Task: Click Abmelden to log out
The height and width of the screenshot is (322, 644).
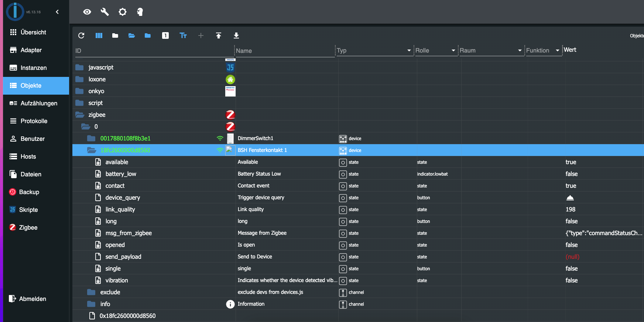Action: click(x=32, y=299)
